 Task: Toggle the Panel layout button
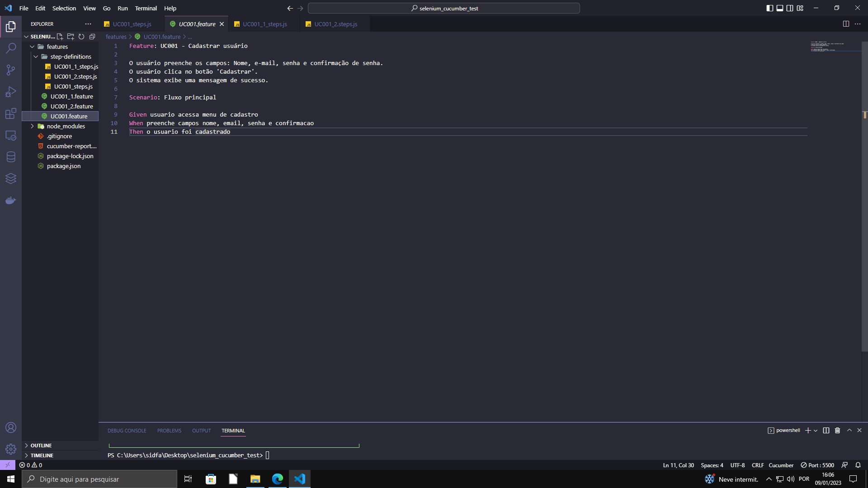(780, 8)
